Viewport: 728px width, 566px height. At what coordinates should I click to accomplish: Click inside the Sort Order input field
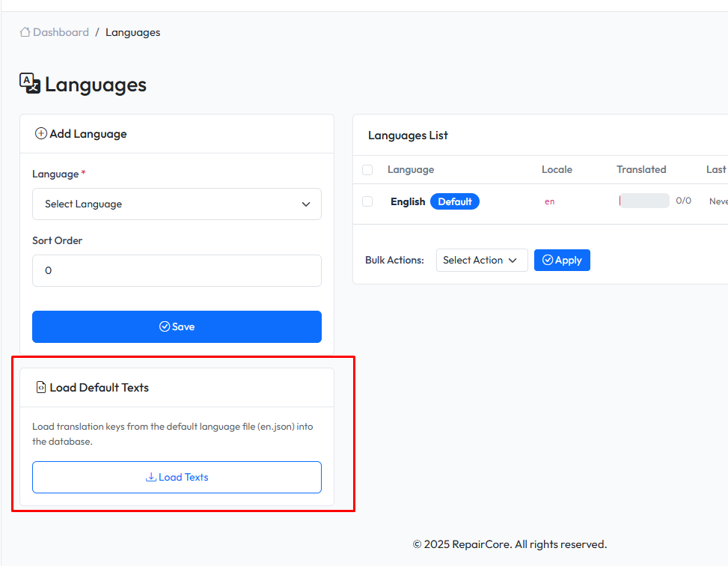[177, 270]
